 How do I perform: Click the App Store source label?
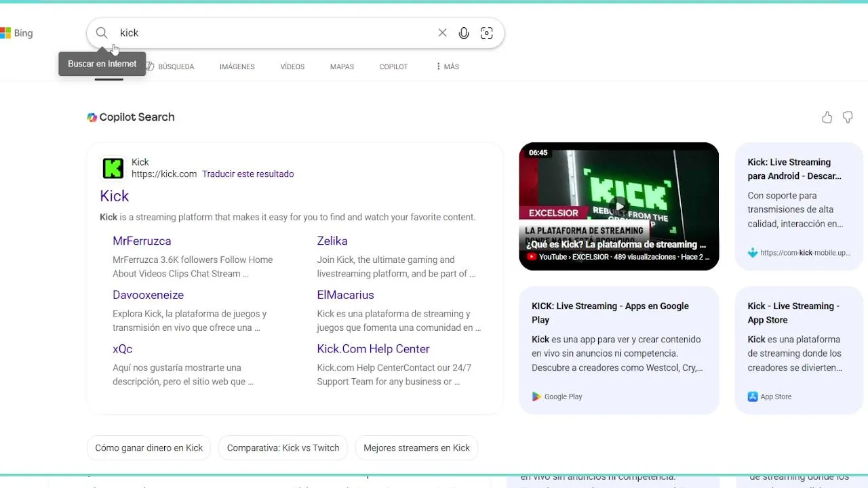click(776, 396)
